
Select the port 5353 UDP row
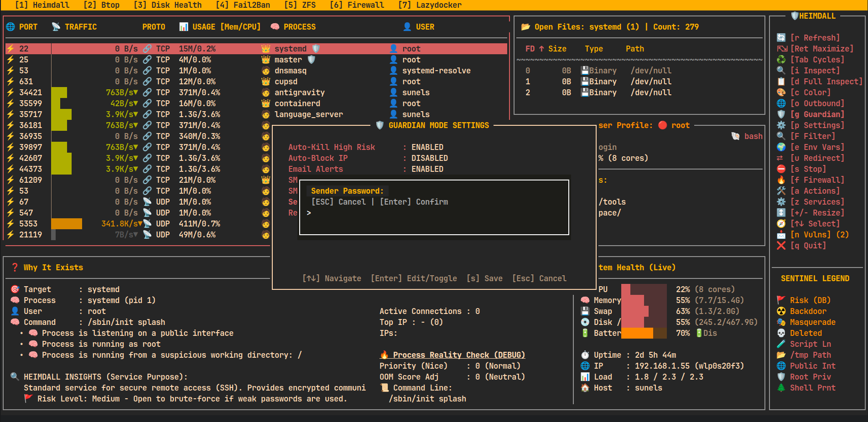pos(138,224)
